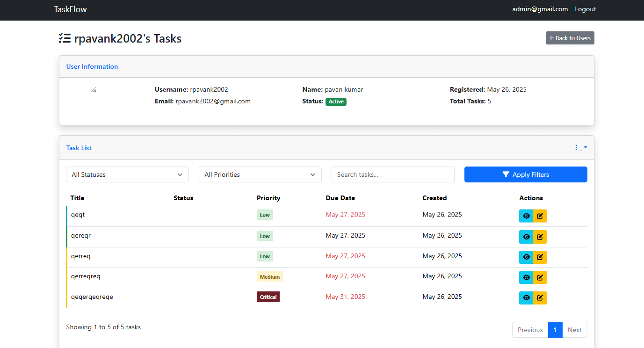This screenshot has height=348, width=644.
Task: Open the eye icon for task "qerreq"
Action: tap(526, 257)
